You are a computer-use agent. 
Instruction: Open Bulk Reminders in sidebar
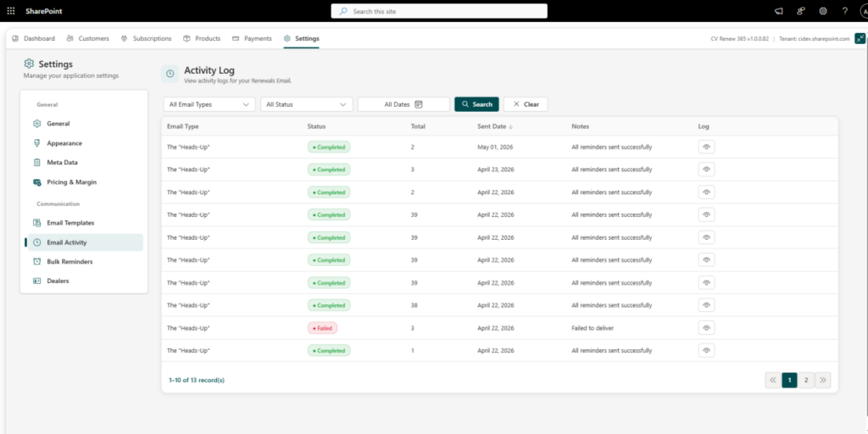[x=84, y=261]
